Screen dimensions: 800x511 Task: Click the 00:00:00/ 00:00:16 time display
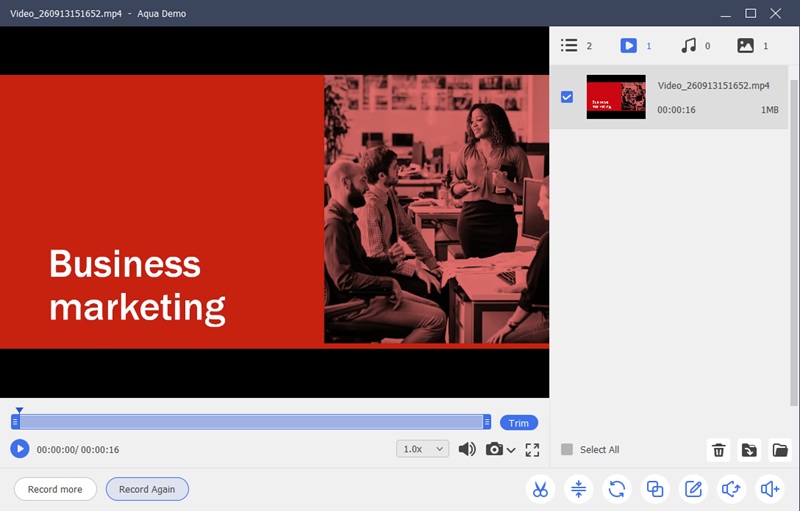(78, 450)
